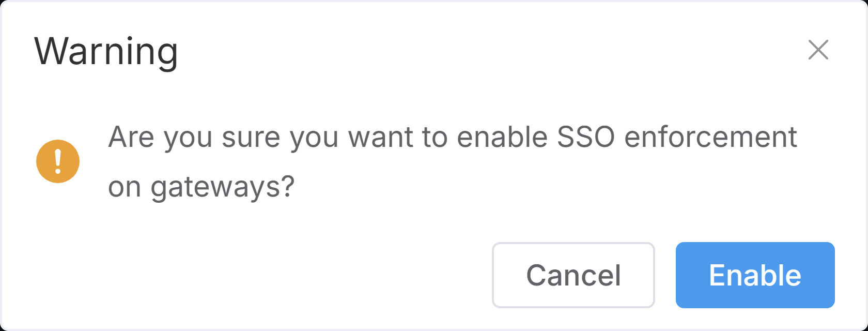Confirm enabling SSO enforcement on gateways
This screenshot has height=331, width=868.
[x=755, y=275]
